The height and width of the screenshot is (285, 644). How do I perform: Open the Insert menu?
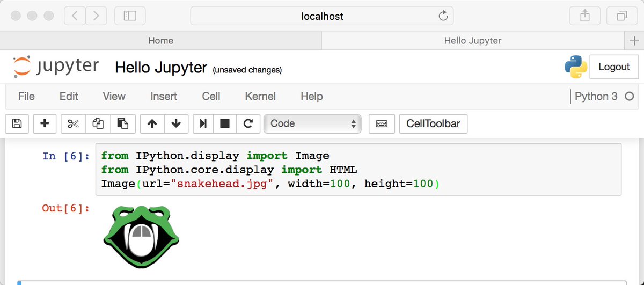click(164, 97)
